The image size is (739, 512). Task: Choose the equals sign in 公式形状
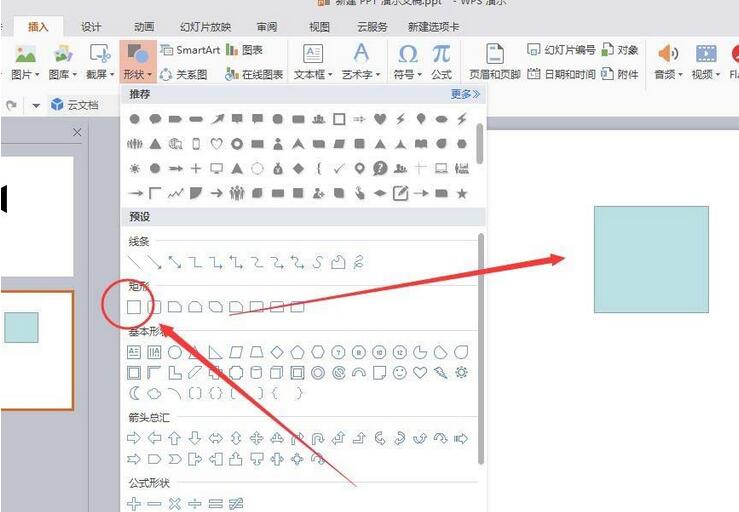pyautogui.click(x=215, y=504)
